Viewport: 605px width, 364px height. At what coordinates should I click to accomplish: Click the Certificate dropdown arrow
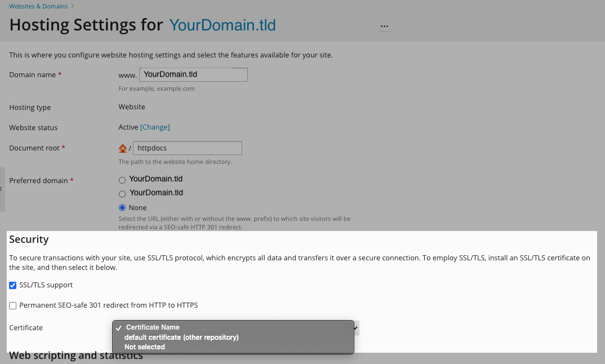pyautogui.click(x=356, y=327)
